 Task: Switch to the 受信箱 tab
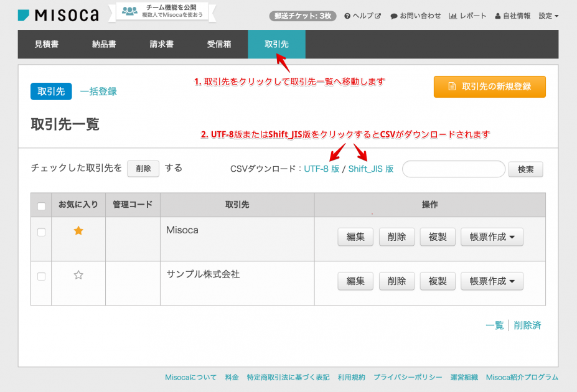click(219, 44)
